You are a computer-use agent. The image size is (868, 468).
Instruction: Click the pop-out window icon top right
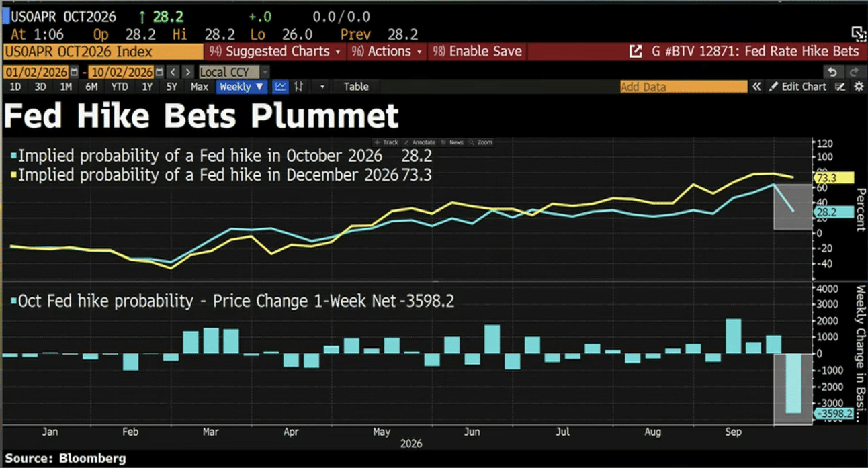(858, 34)
